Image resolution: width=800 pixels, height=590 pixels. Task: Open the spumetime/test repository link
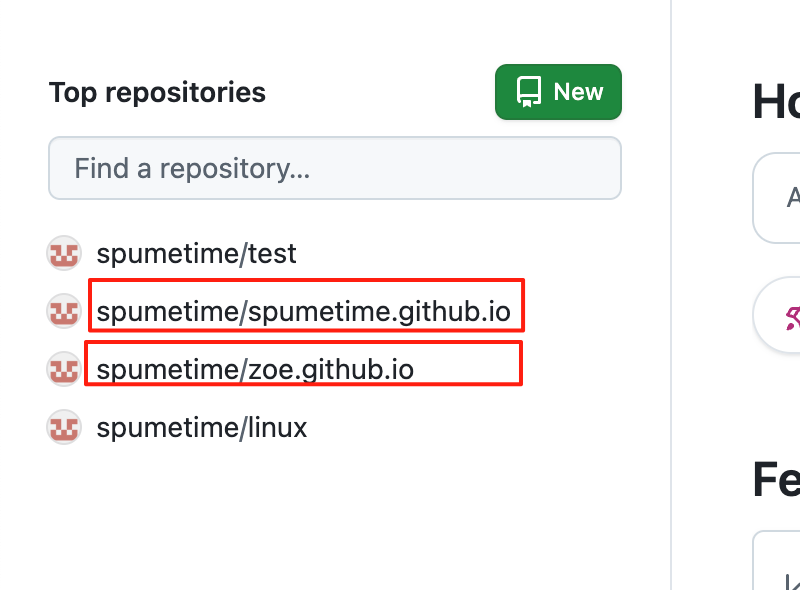(196, 253)
